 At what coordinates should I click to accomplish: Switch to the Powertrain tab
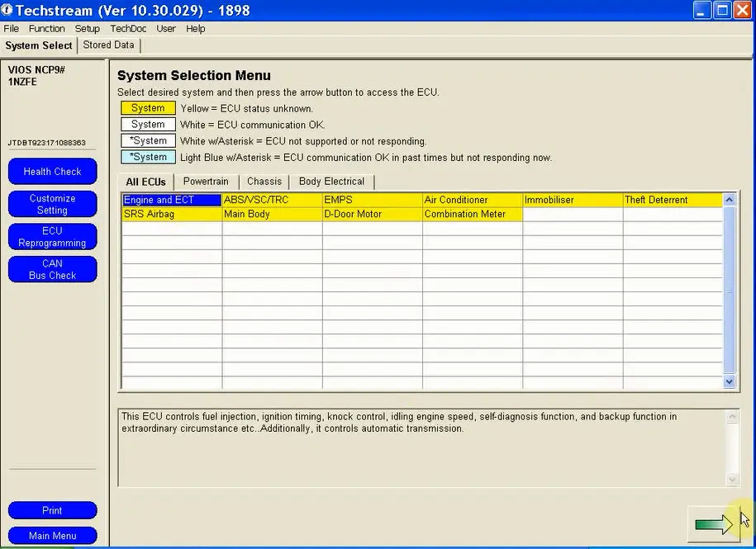click(x=206, y=182)
